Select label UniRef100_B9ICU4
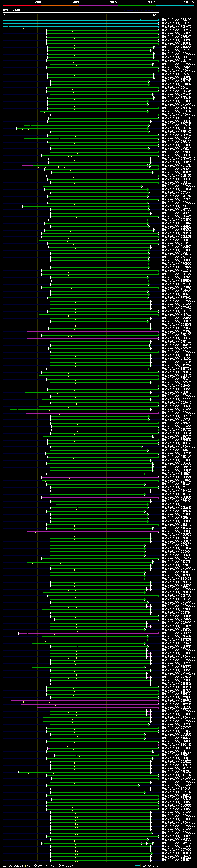This screenshot has height=868, width=197. 177,789
